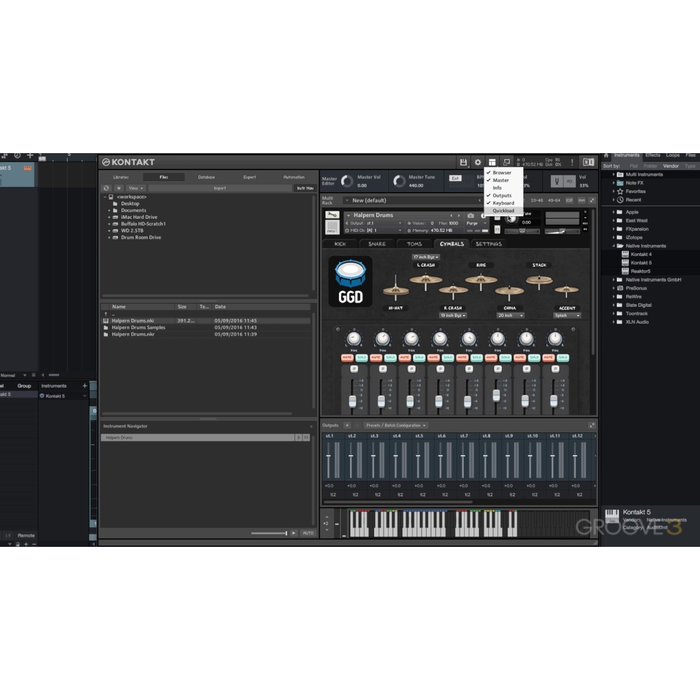700x700 pixels.
Task: Switch to the Kick tab
Action: point(340,244)
